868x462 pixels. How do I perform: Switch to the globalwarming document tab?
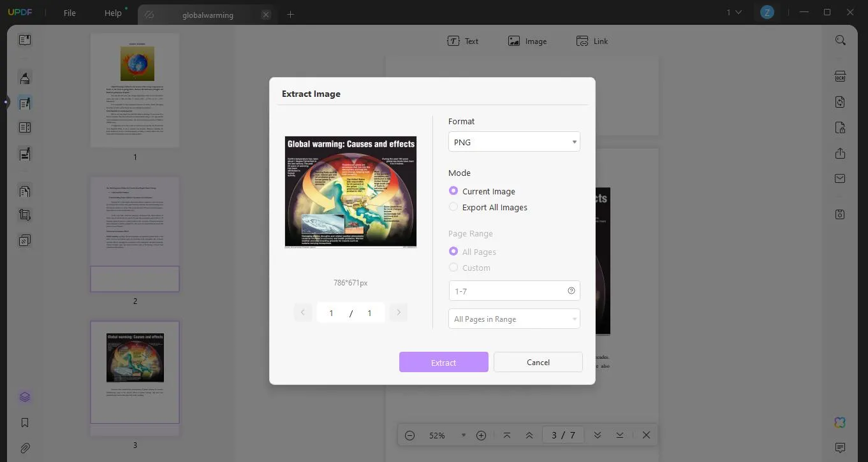[x=207, y=15]
